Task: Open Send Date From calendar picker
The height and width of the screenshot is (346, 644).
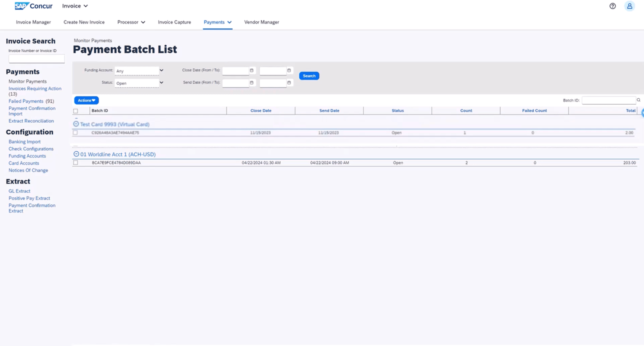Action: click(252, 83)
